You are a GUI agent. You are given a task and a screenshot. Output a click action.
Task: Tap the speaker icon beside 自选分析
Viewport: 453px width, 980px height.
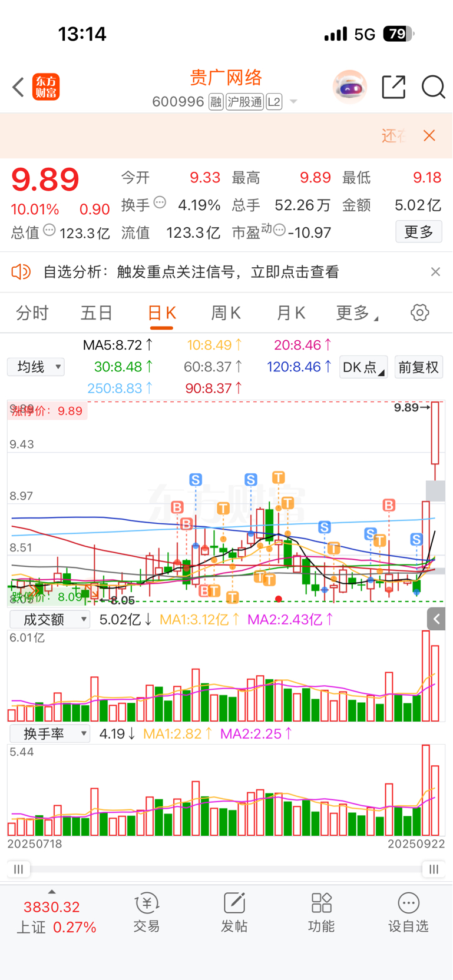pyautogui.click(x=21, y=272)
